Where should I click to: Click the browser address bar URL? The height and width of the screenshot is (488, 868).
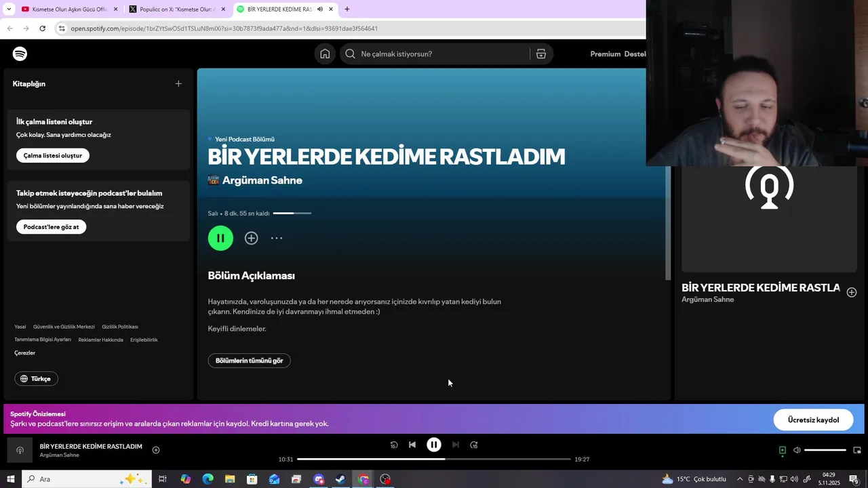(x=224, y=28)
